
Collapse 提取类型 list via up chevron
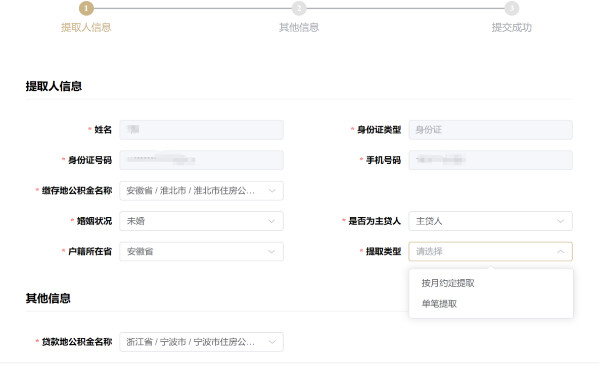561,251
